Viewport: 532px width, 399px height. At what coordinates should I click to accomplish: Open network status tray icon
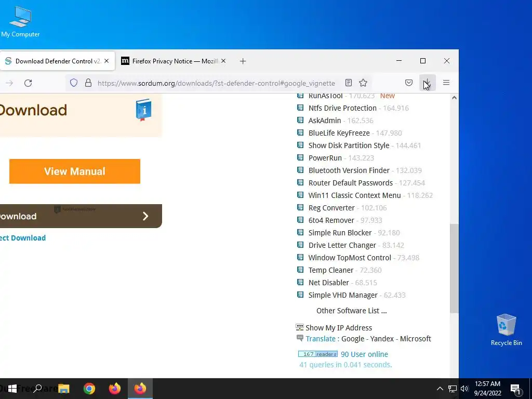(453, 389)
